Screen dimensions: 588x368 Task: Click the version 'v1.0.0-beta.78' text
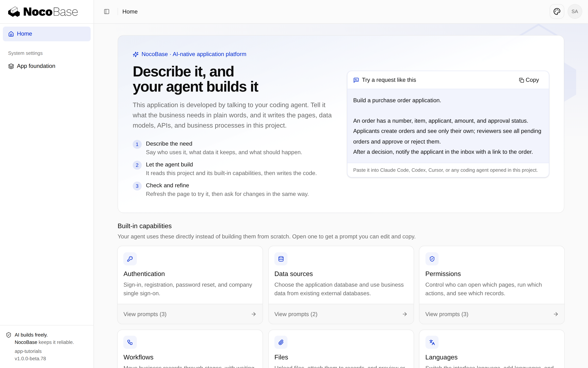(30, 359)
